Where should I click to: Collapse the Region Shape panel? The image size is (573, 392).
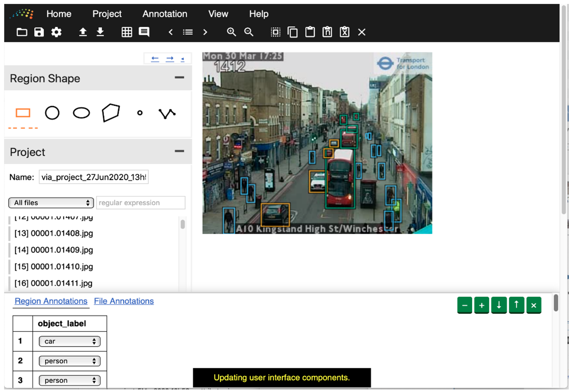tap(179, 77)
